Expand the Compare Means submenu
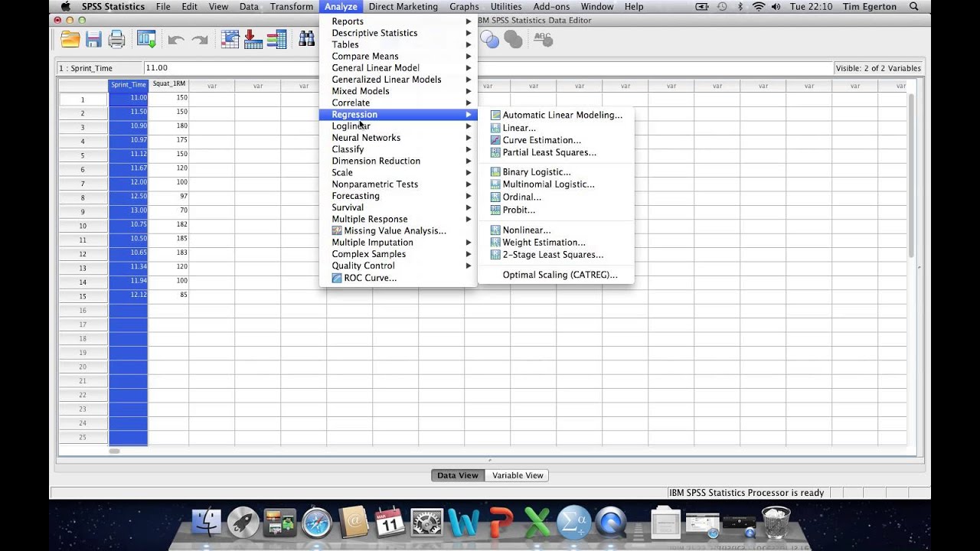This screenshot has width=980, height=551. 397,56
